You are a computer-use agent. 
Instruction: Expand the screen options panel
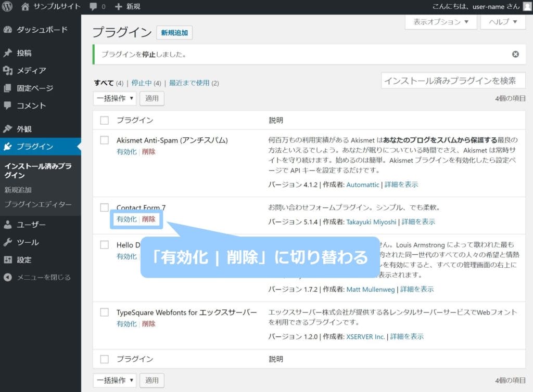point(441,22)
